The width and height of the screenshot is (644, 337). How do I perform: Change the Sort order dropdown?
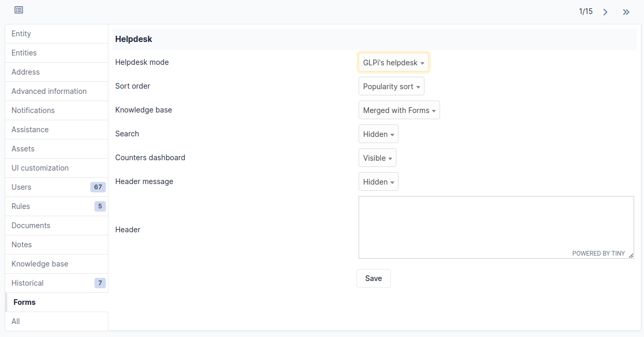[391, 86]
